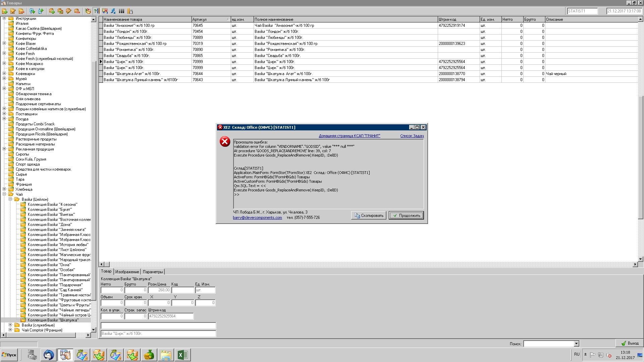Expand the Чай Comptoir (Франция) node

pos(10,330)
